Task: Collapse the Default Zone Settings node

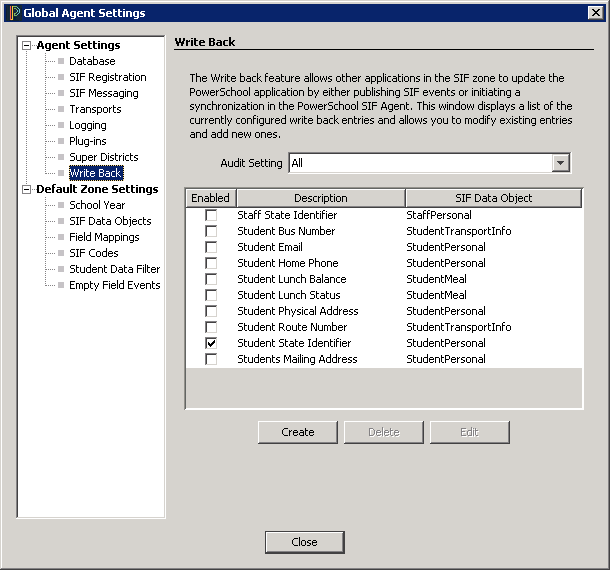Action: coord(27,189)
